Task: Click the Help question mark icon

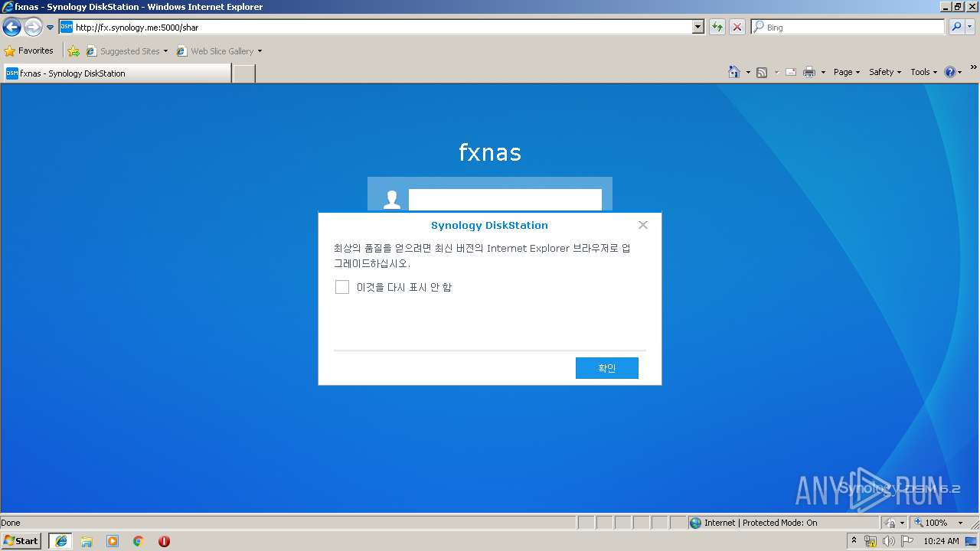Action: point(950,72)
